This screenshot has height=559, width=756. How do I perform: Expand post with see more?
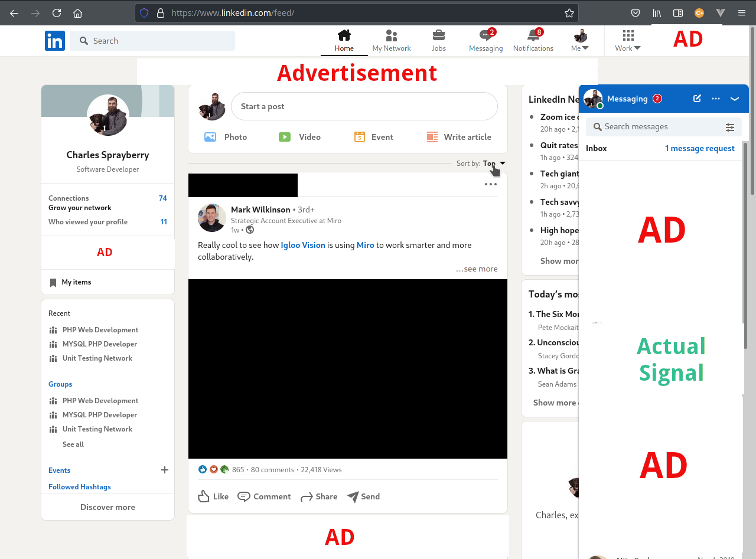pos(477,269)
